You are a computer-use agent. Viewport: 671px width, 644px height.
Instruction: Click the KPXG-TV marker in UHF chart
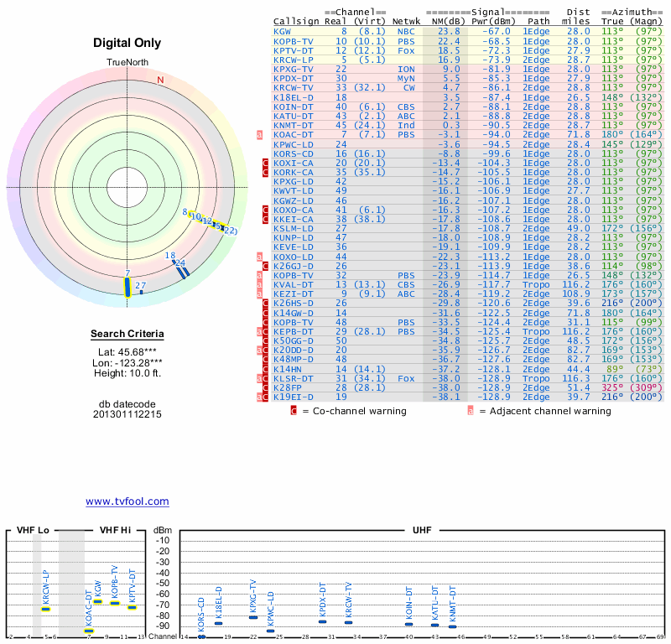[x=253, y=617]
